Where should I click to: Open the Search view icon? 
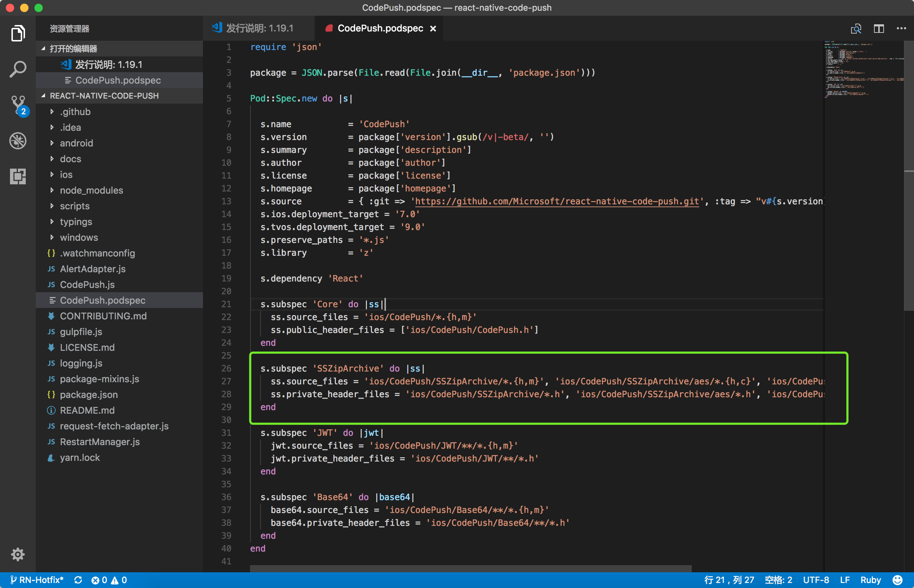(x=18, y=69)
